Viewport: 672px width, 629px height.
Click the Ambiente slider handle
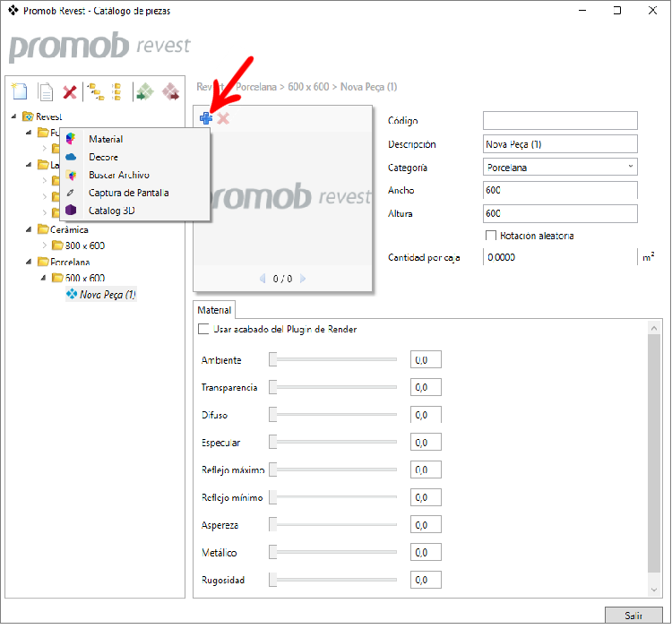(x=273, y=359)
